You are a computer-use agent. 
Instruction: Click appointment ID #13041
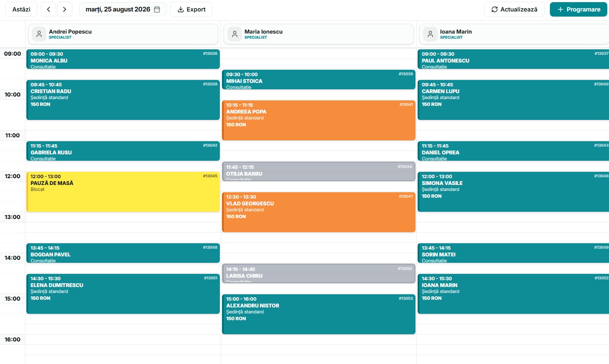[x=406, y=105]
